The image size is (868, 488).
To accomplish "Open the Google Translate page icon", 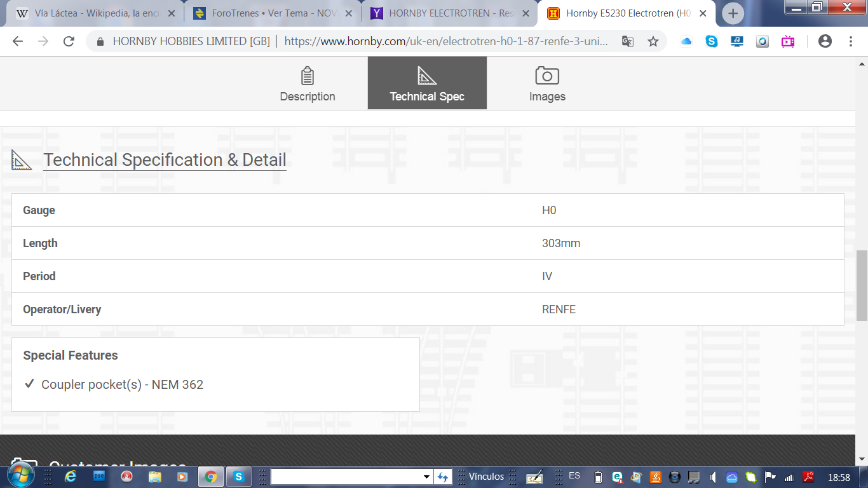I will [628, 41].
